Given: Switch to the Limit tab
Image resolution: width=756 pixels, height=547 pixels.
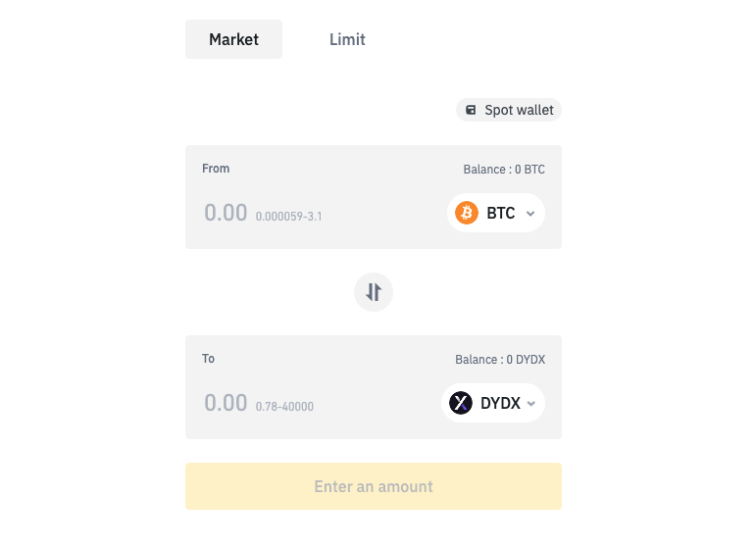Looking at the screenshot, I should click(x=347, y=39).
